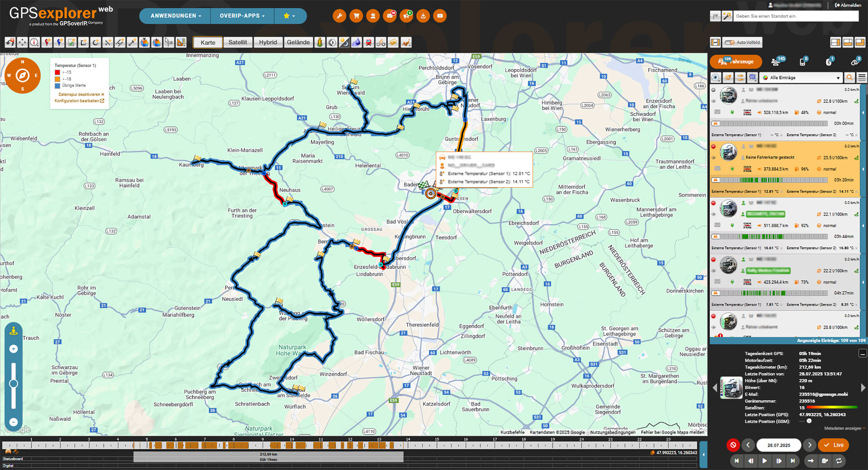
Task: Click the orange magnifier search icon
Action: [849, 78]
